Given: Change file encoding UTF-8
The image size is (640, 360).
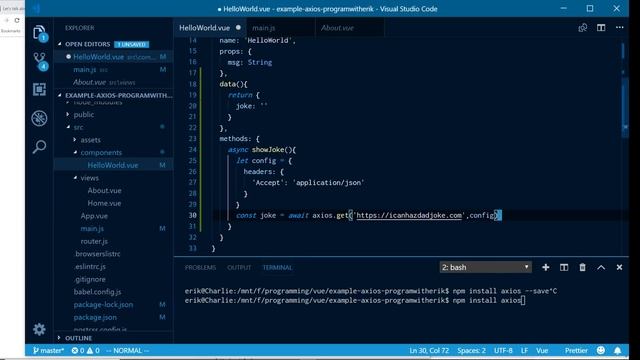Looking at the screenshot, I should click(503, 350).
